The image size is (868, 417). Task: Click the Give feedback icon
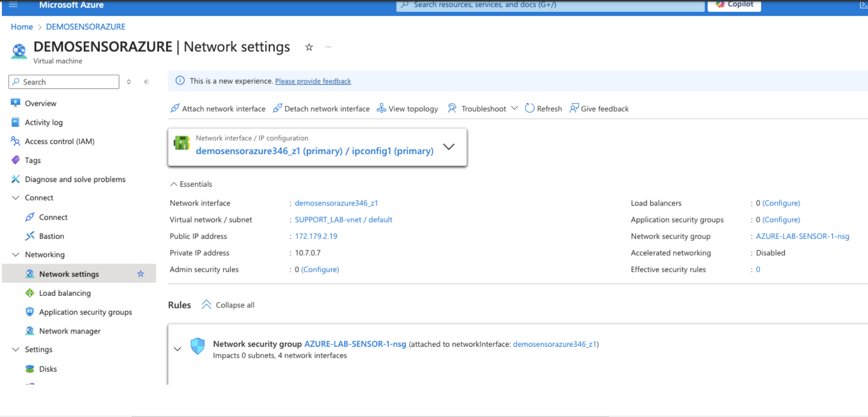574,108
